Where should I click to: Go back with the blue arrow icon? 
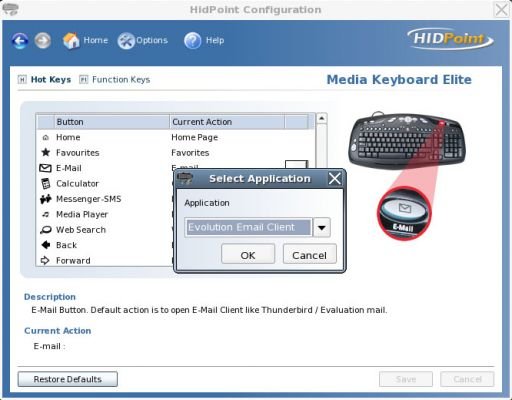[x=20, y=41]
